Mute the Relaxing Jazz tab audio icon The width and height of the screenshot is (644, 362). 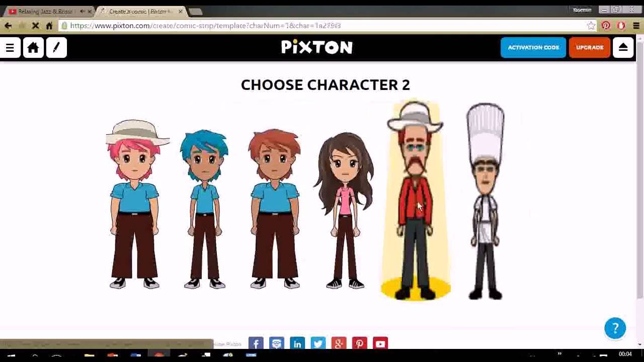(82, 11)
